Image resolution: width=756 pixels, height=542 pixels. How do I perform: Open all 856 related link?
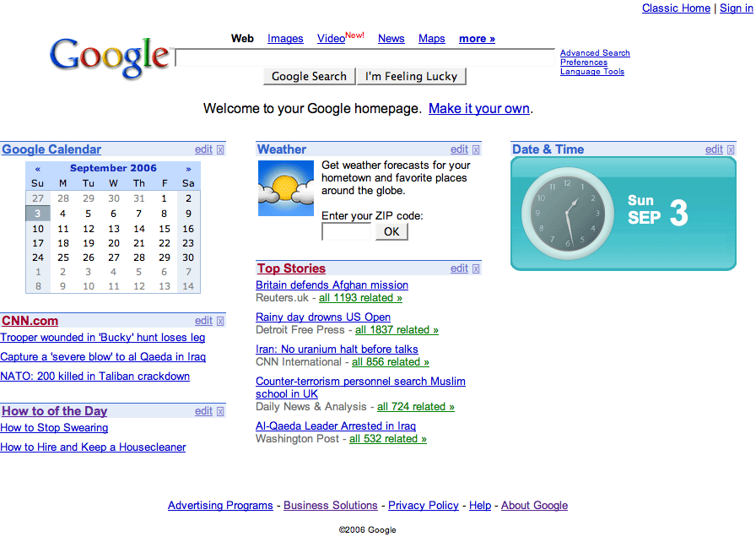pyautogui.click(x=391, y=362)
